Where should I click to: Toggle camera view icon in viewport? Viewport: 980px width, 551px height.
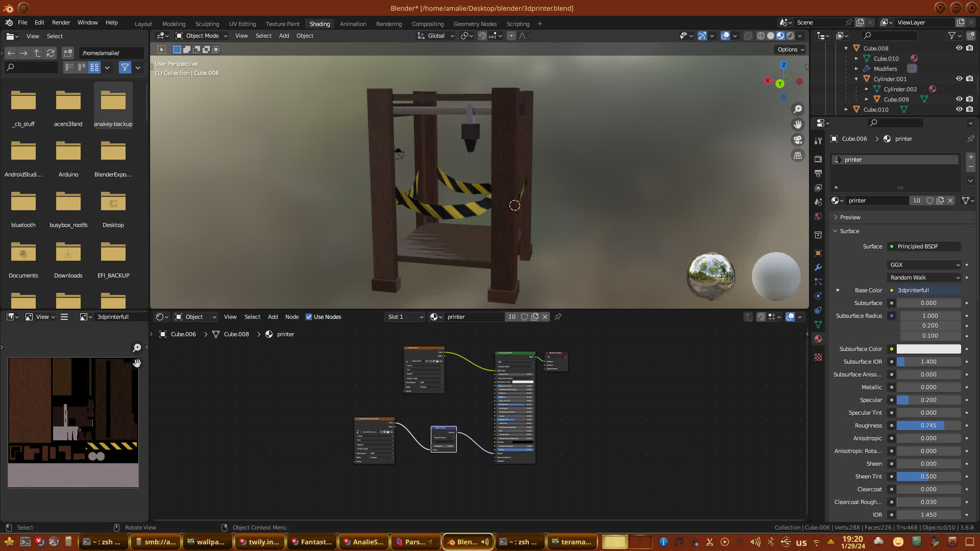(x=798, y=140)
